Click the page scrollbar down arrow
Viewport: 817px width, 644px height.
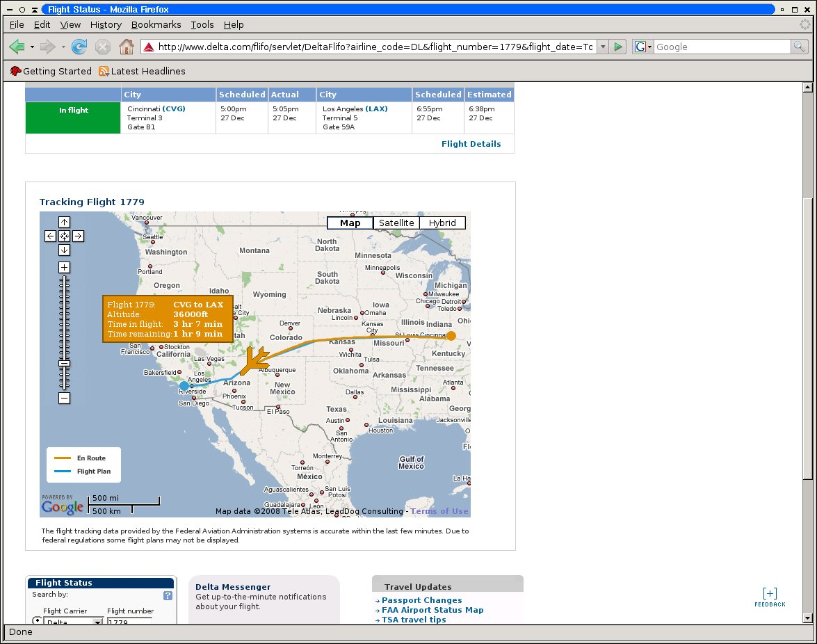pos(808,618)
